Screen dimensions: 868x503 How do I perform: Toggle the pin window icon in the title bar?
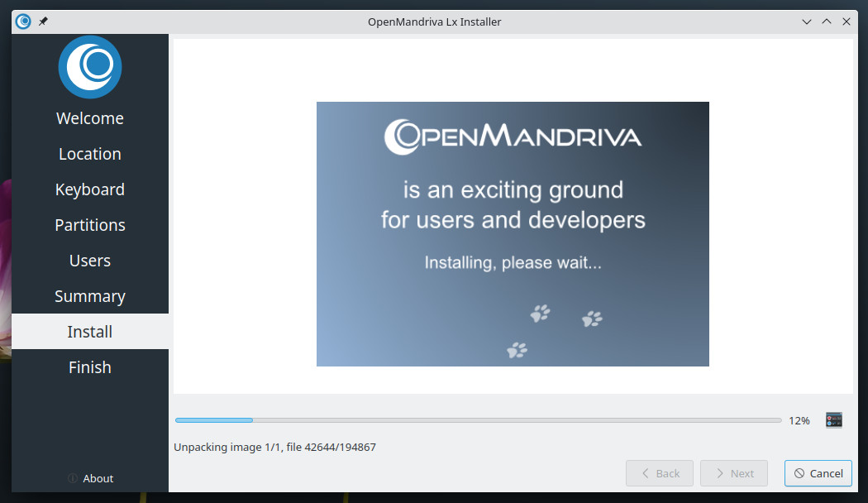click(x=43, y=22)
